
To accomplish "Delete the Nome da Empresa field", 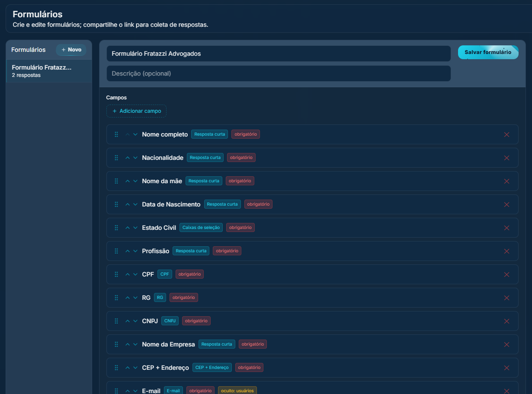I will [507, 344].
